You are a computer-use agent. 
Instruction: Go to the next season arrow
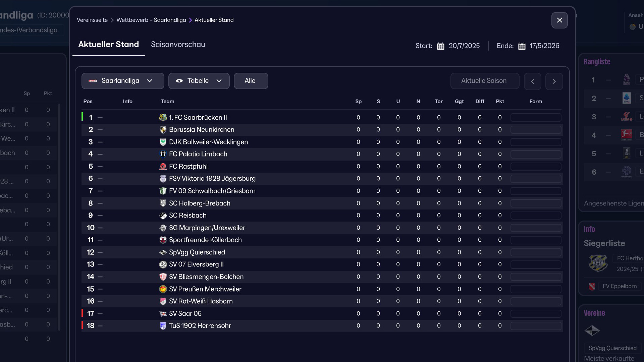click(x=554, y=81)
